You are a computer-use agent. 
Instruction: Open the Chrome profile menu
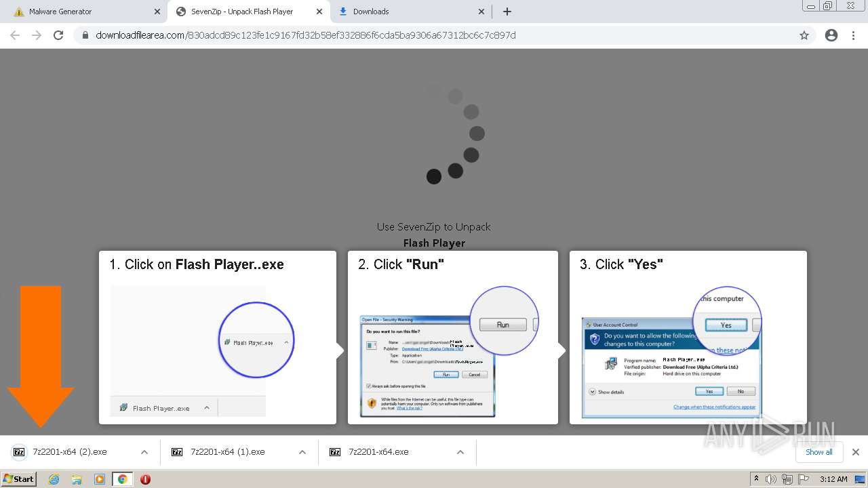pyautogui.click(x=831, y=35)
